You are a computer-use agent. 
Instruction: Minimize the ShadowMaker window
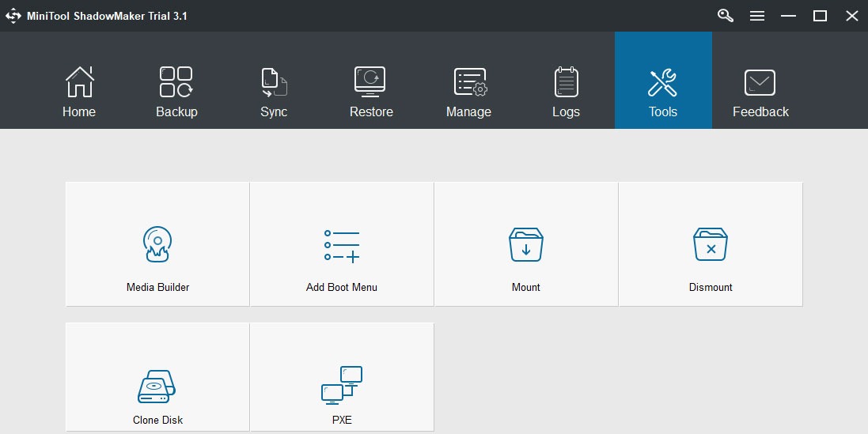[788, 16]
